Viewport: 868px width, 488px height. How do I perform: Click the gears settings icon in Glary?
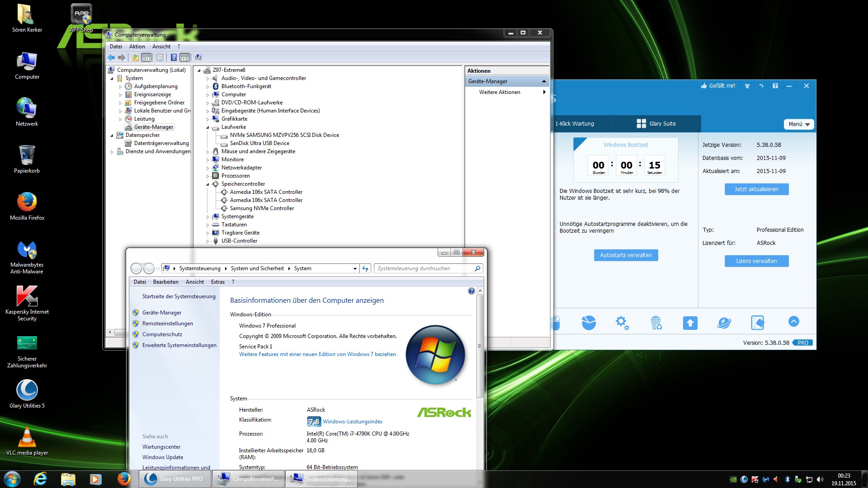[622, 323]
